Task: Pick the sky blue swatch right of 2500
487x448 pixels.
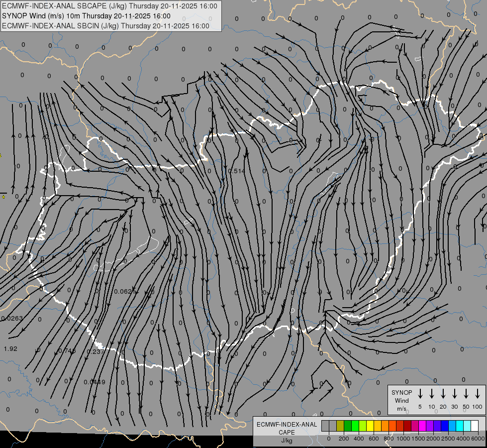Action: (x=452, y=426)
